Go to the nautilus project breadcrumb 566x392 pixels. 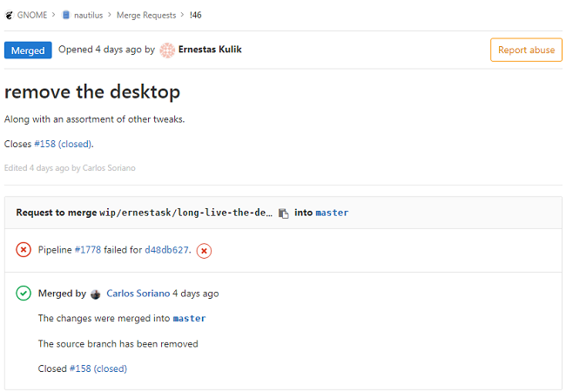89,15
